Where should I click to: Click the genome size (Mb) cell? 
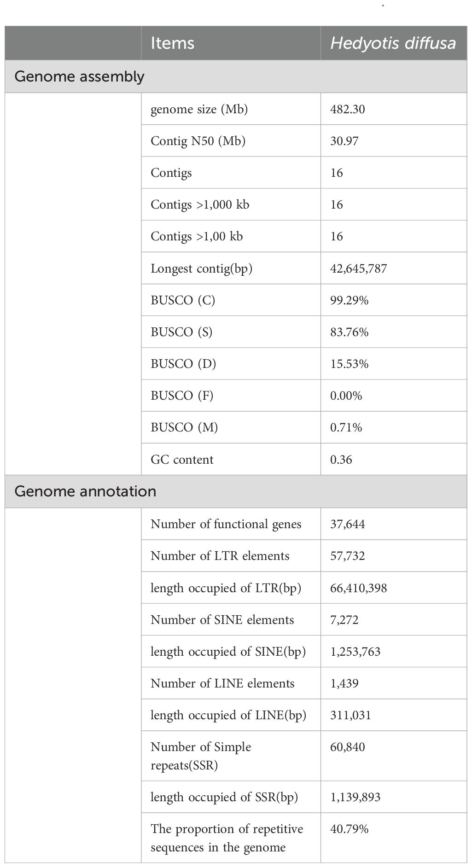(x=231, y=109)
